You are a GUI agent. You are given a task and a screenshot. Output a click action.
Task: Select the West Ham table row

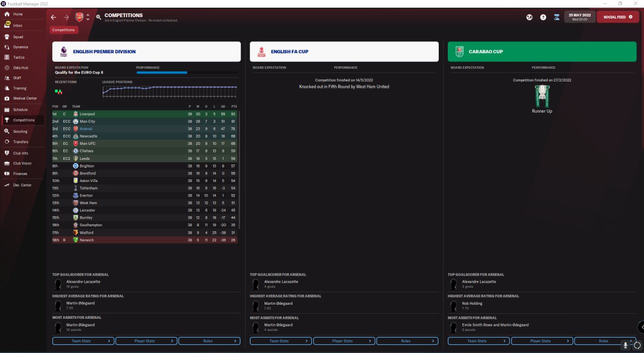pyautogui.click(x=145, y=203)
